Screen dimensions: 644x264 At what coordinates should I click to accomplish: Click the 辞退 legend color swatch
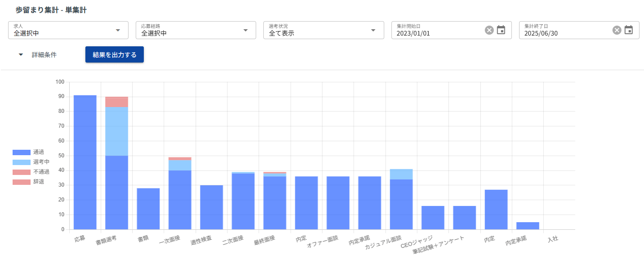point(22,182)
